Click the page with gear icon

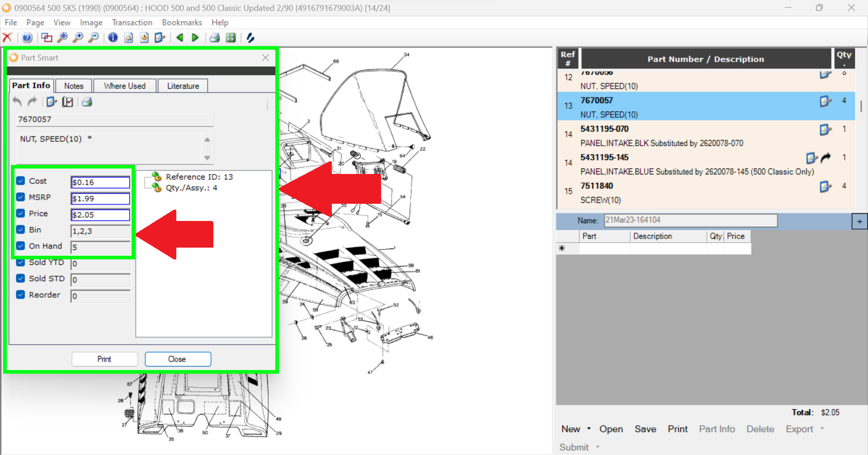tap(144, 38)
